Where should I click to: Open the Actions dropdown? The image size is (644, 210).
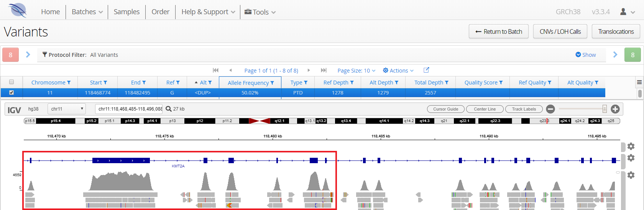(399, 71)
